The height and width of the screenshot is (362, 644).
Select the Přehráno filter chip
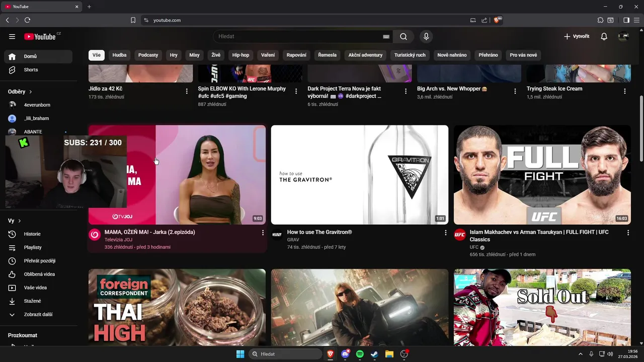click(x=488, y=55)
